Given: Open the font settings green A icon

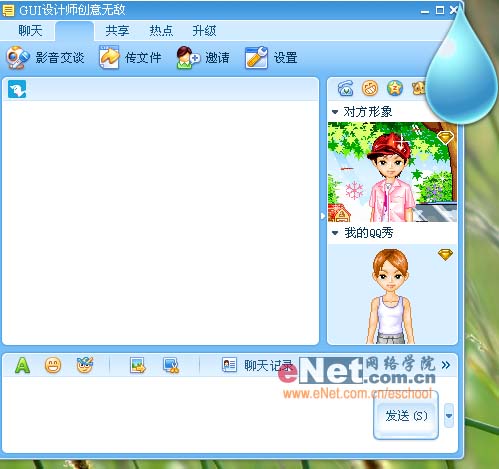Looking at the screenshot, I should [22, 365].
